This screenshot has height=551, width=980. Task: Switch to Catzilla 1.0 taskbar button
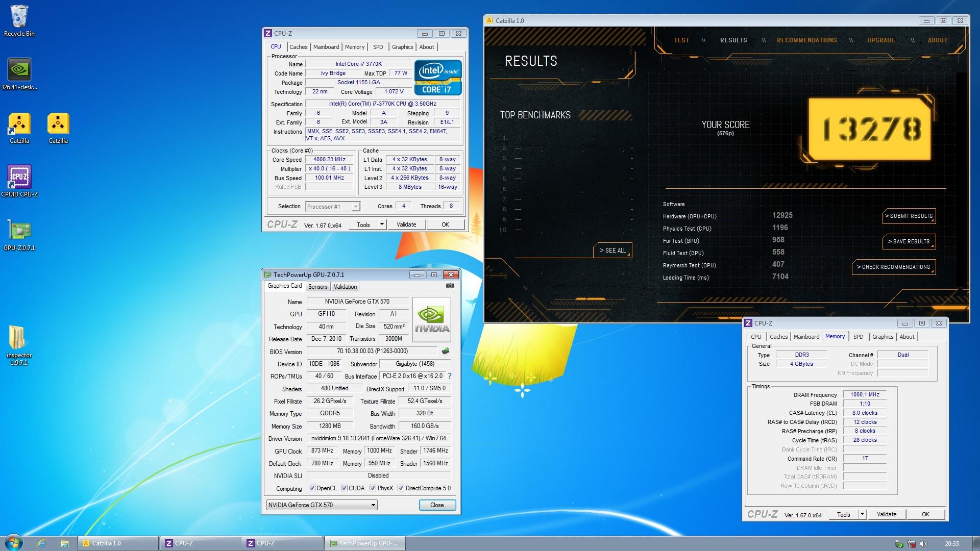tap(118, 543)
